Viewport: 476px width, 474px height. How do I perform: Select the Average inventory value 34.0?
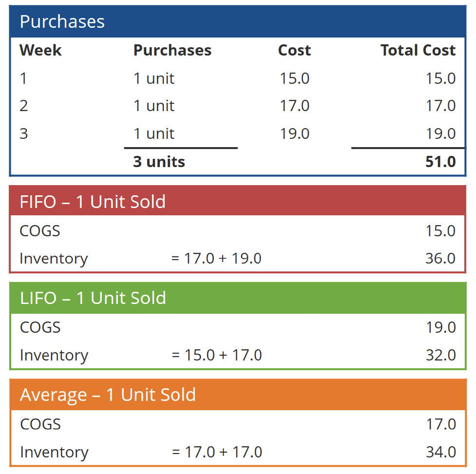click(x=441, y=452)
